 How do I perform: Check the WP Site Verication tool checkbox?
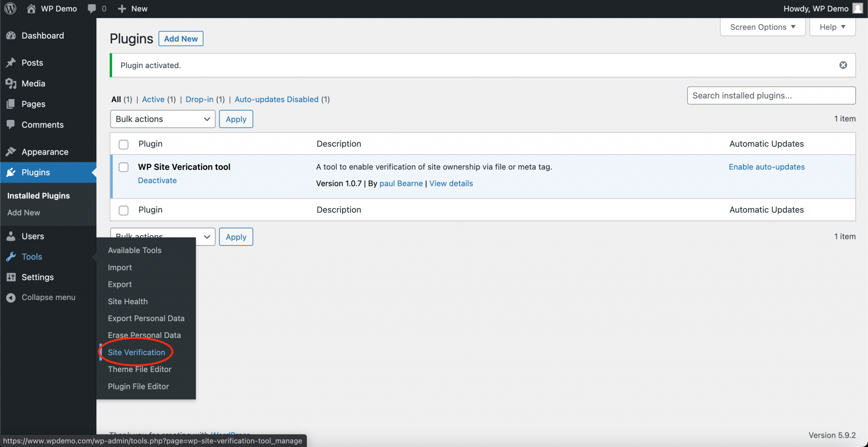point(123,167)
